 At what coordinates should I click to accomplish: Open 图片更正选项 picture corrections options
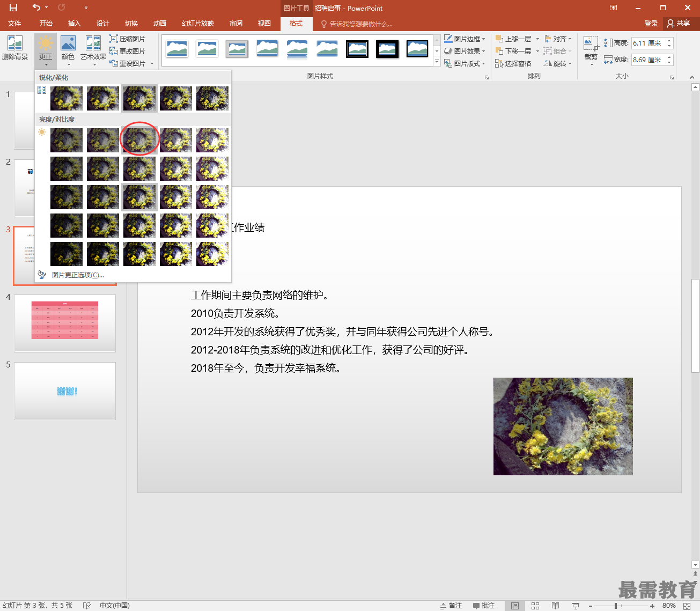[78, 275]
